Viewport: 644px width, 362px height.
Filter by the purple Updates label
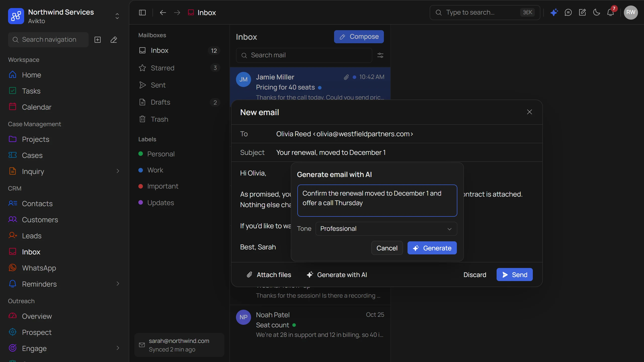point(179,203)
